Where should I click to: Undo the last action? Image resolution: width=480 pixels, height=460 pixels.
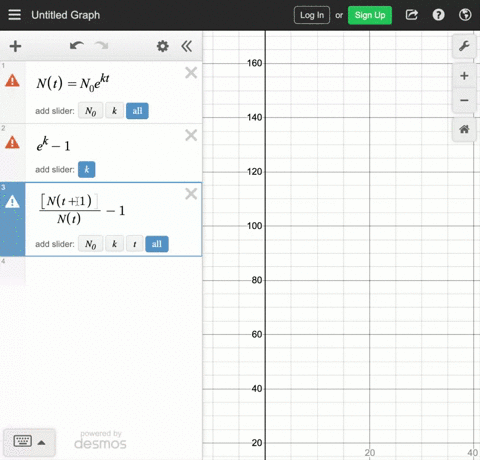pos(77,46)
